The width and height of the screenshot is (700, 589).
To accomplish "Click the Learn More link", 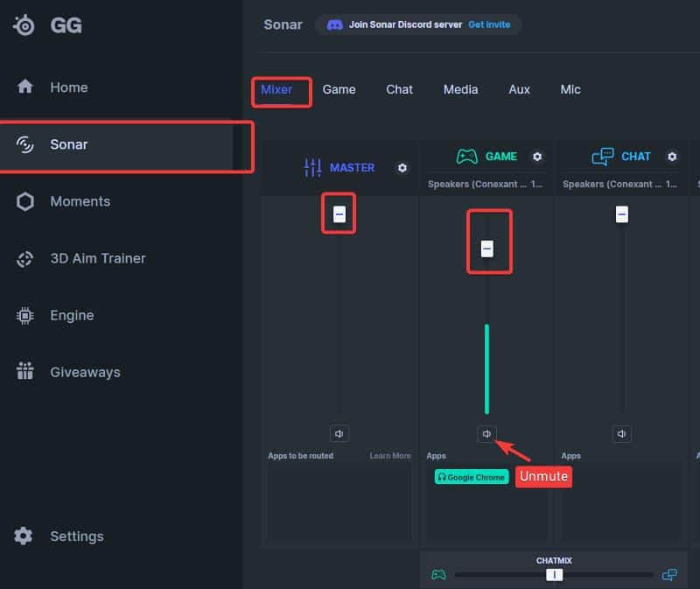I will (390, 456).
